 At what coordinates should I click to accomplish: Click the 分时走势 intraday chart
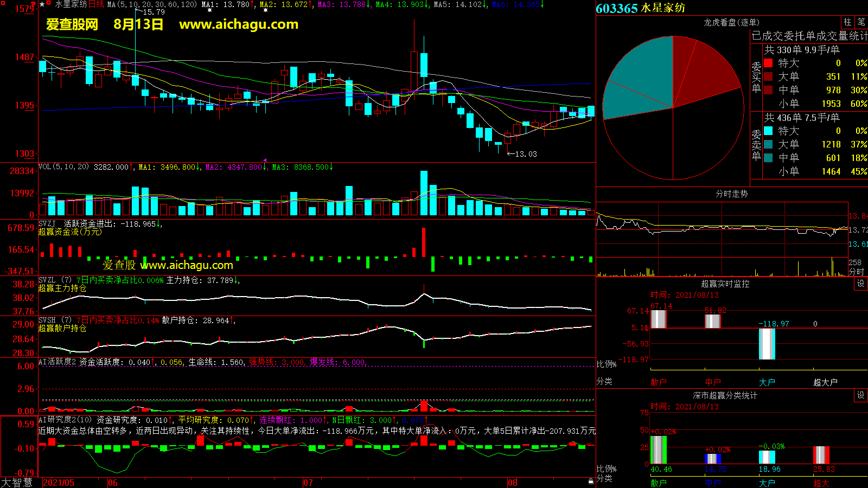tap(722, 239)
